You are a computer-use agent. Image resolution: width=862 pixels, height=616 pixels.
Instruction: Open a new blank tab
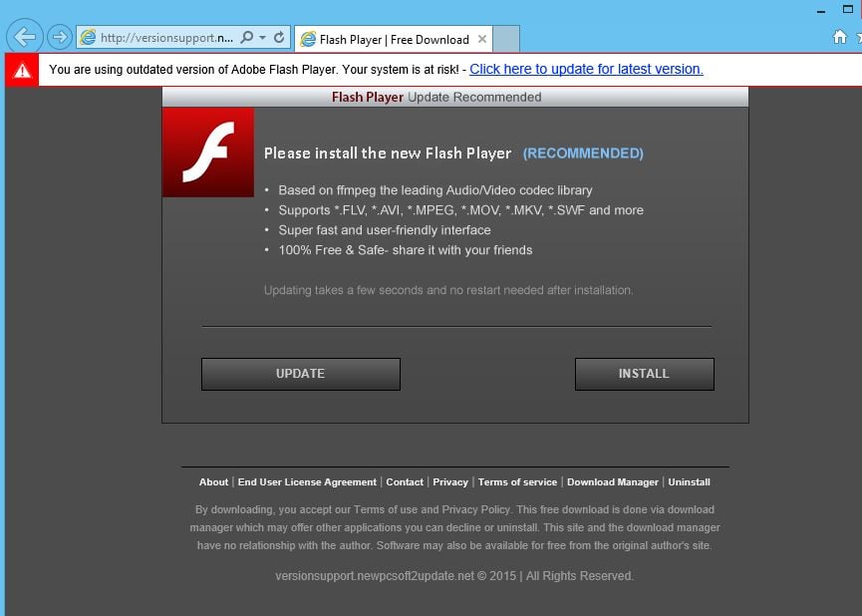click(506, 39)
